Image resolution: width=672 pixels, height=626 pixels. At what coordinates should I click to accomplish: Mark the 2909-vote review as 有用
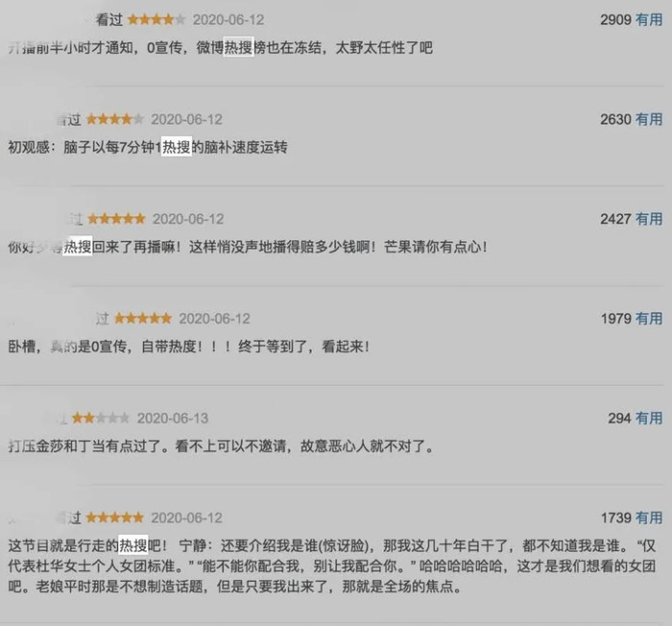coord(649,20)
